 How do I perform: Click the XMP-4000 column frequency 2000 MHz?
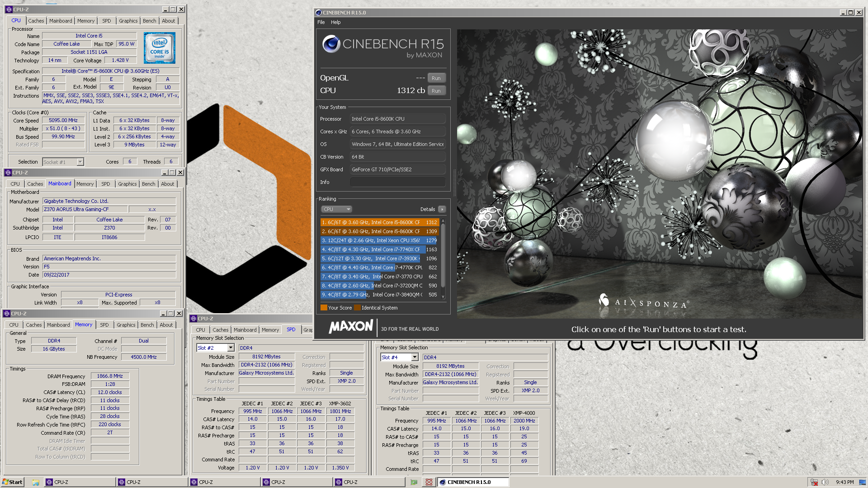(524, 421)
